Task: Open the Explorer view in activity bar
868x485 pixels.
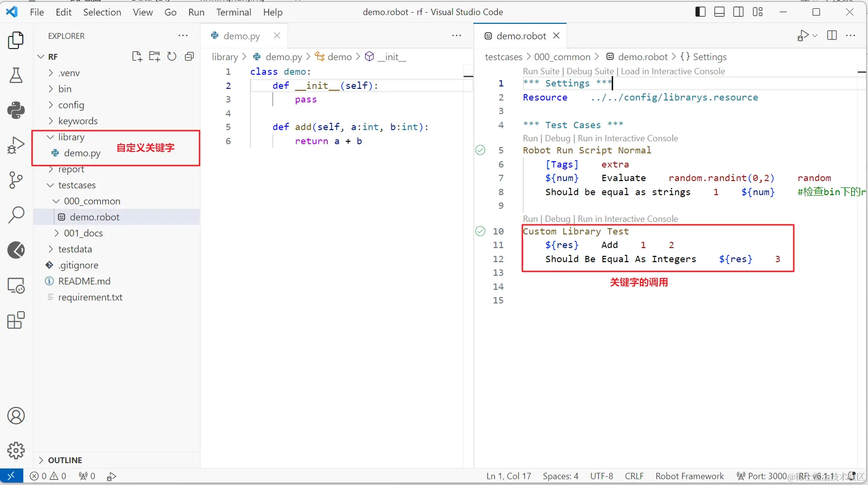Action: click(x=16, y=40)
